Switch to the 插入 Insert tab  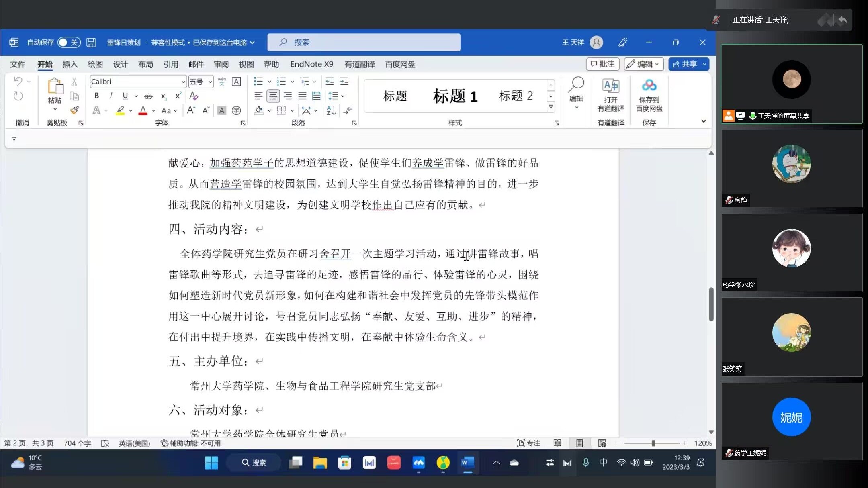click(x=70, y=64)
